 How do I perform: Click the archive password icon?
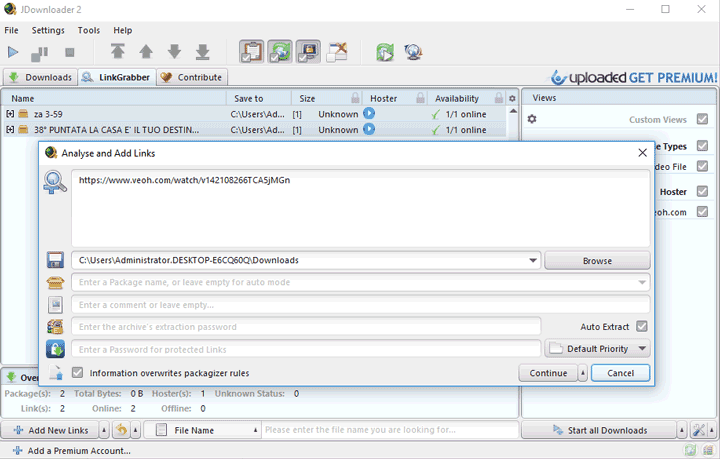pos(55,327)
